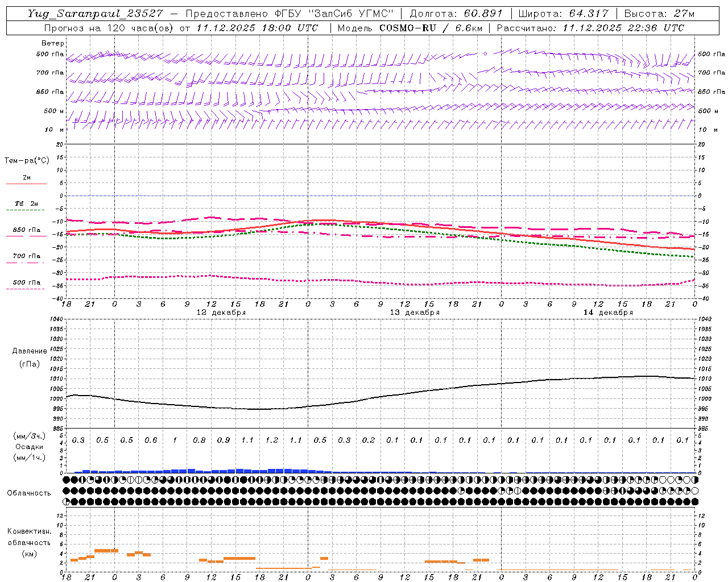The height and width of the screenshot is (582, 728).
Task: Click the precipitation value '0.9'
Action: pyautogui.click(x=224, y=440)
